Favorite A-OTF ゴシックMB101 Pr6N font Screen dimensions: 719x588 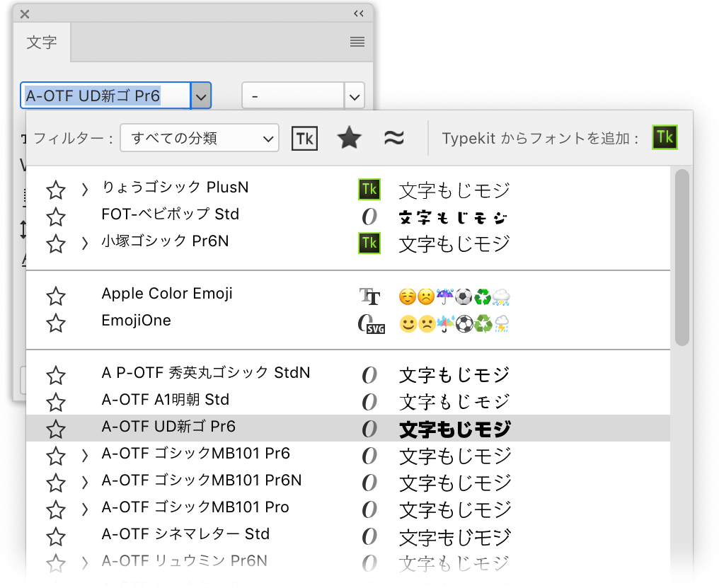point(56,483)
